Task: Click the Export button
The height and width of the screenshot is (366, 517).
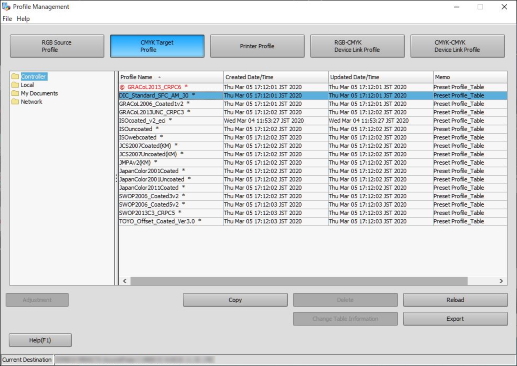Action: tap(455, 319)
